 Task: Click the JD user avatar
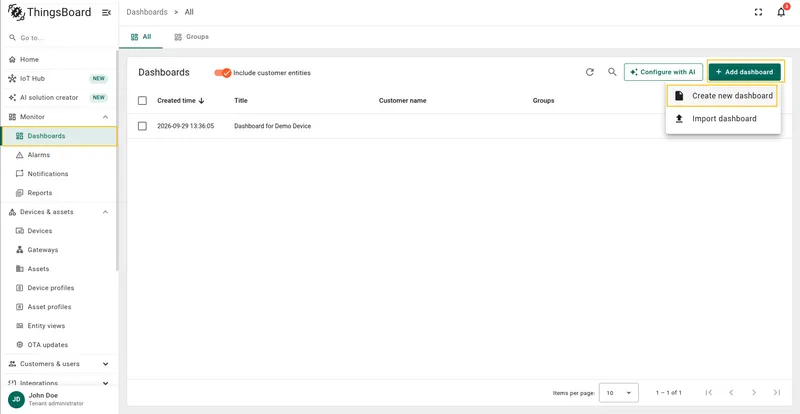click(16, 400)
